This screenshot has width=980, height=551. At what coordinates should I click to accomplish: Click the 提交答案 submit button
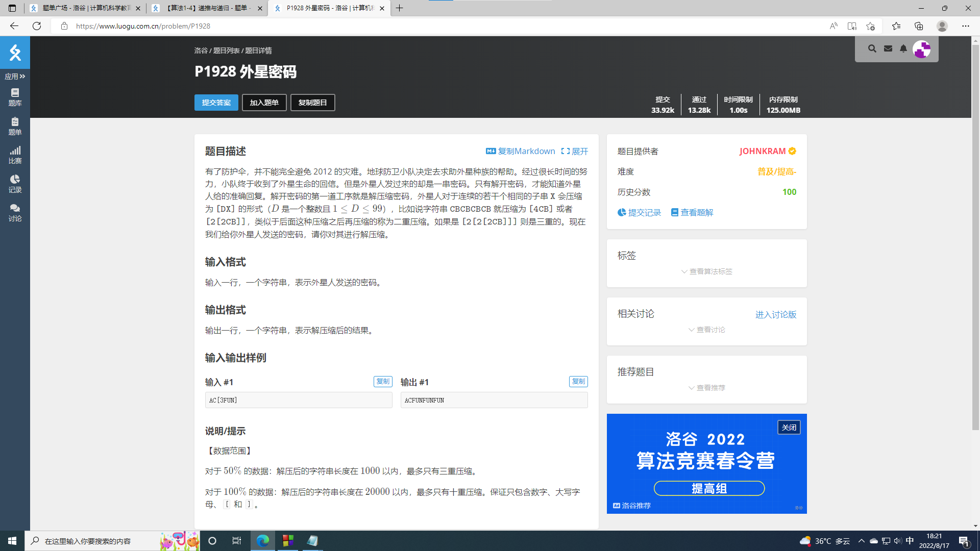click(216, 103)
